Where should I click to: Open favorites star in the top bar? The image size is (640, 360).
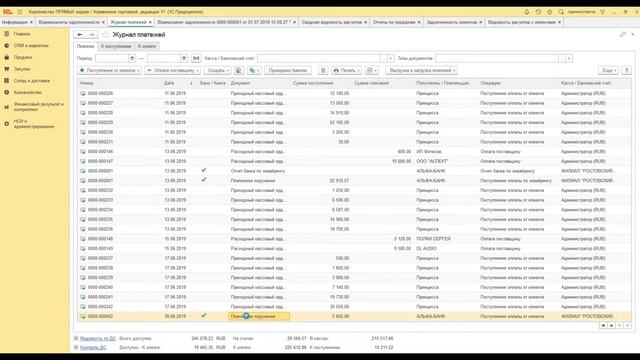pos(549,12)
